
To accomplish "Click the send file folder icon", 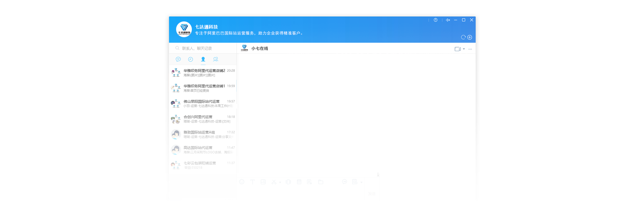I will (x=321, y=182).
